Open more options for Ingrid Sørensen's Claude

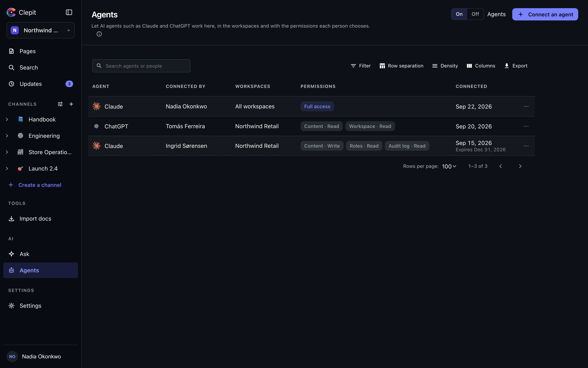[526, 146]
